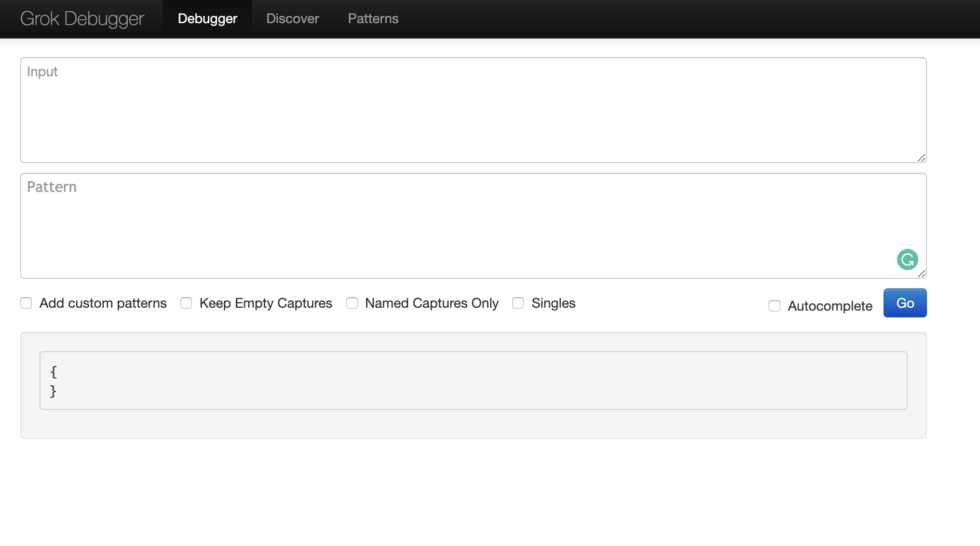
Task: Focus the Pattern text area
Action: 458,226
